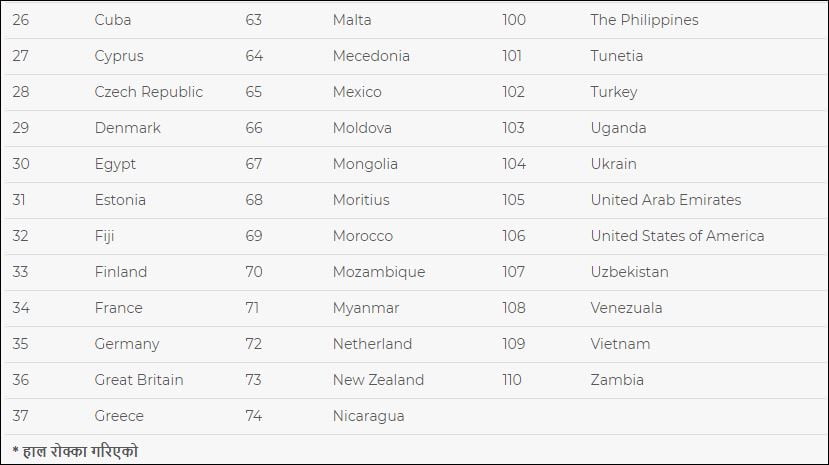Click the Zambia country name

617,380
